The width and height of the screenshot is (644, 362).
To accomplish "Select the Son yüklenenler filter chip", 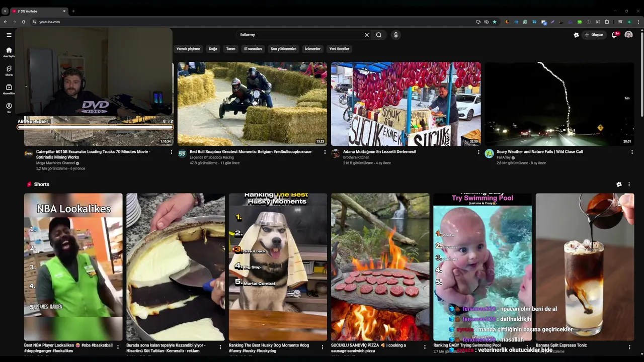I will pyautogui.click(x=283, y=49).
